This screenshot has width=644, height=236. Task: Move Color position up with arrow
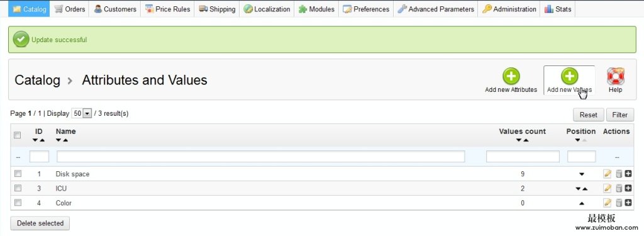pyautogui.click(x=581, y=203)
